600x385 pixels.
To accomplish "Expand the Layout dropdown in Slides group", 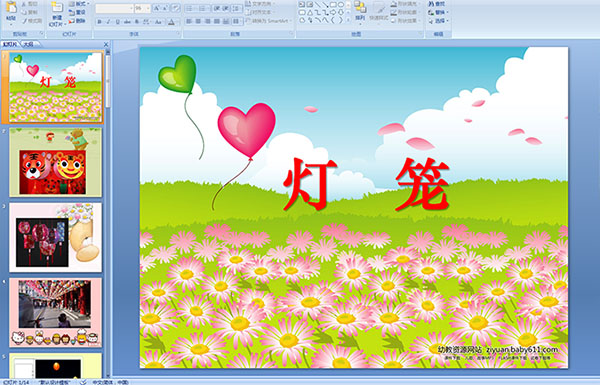I will (79, 4).
